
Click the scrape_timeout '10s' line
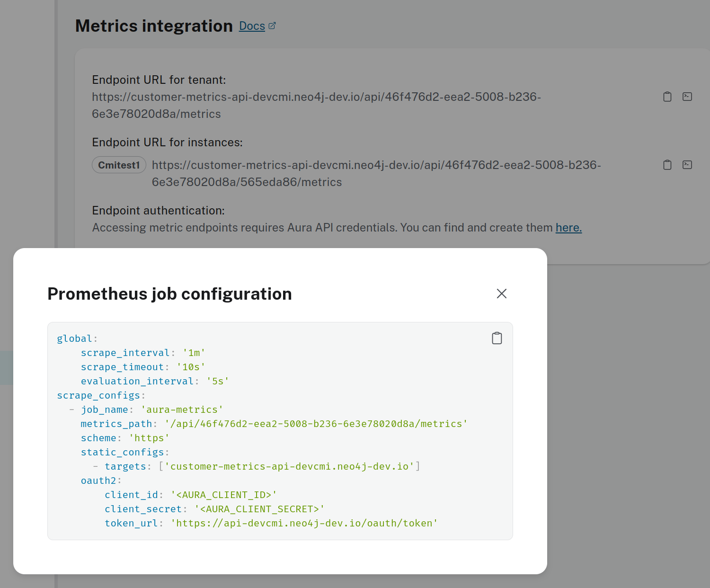pyautogui.click(x=143, y=367)
